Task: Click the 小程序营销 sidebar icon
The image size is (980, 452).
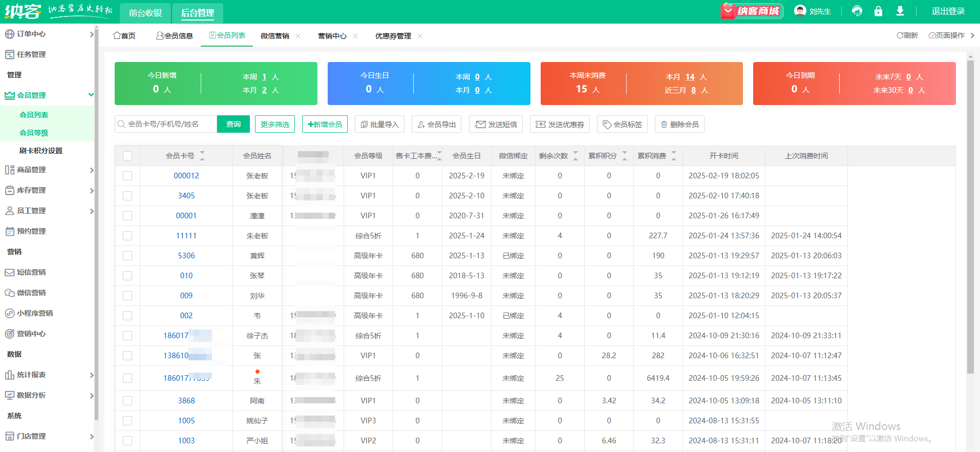Action: (x=9, y=313)
